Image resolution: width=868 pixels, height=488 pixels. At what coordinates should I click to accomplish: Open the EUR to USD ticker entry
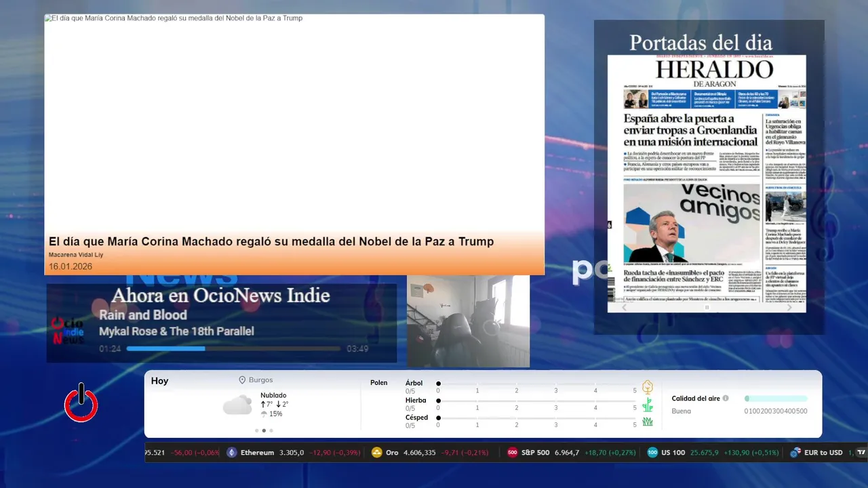(x=821, y=453)
